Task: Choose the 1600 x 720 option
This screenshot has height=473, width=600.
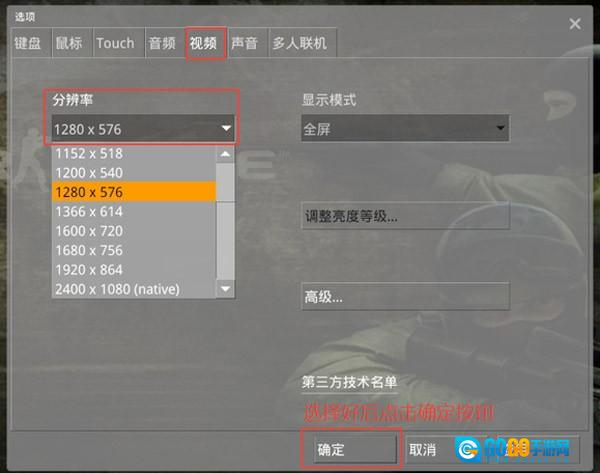Action: coord(134,231)
